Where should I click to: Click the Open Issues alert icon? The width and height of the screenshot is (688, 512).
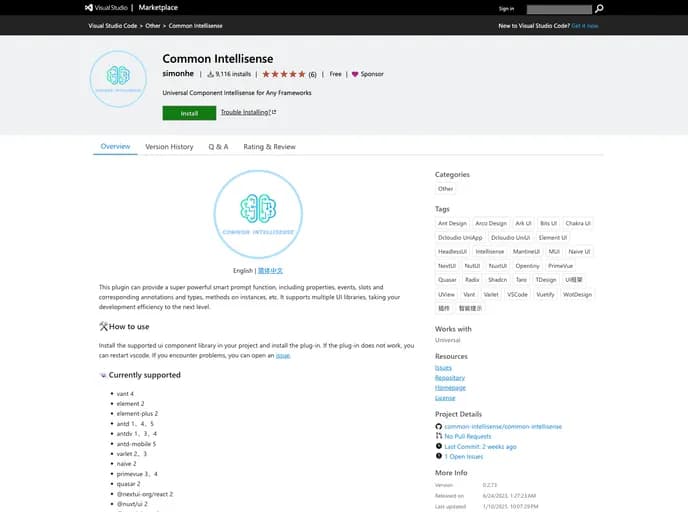[x=438, y=456]
